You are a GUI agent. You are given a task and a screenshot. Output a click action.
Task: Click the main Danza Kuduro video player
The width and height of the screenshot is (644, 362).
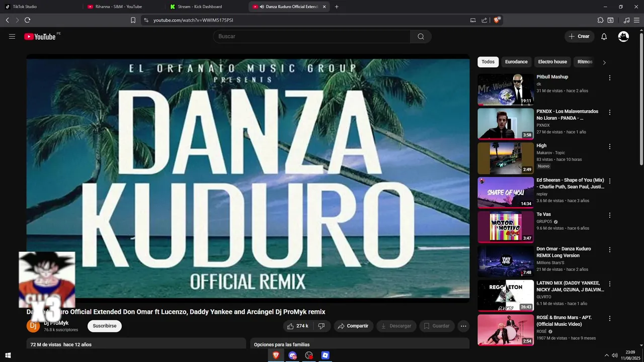pyautogui.click(x=248, y=178)
